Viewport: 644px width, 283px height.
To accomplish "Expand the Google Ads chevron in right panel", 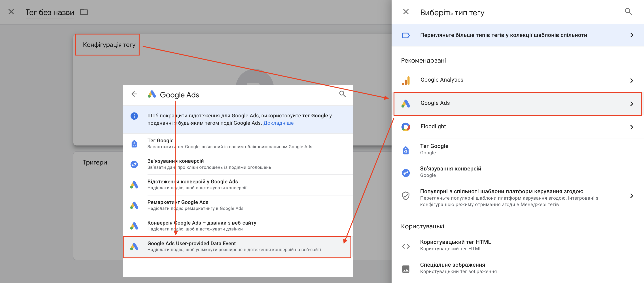I will pyautogui.click(x=632, y=104).
